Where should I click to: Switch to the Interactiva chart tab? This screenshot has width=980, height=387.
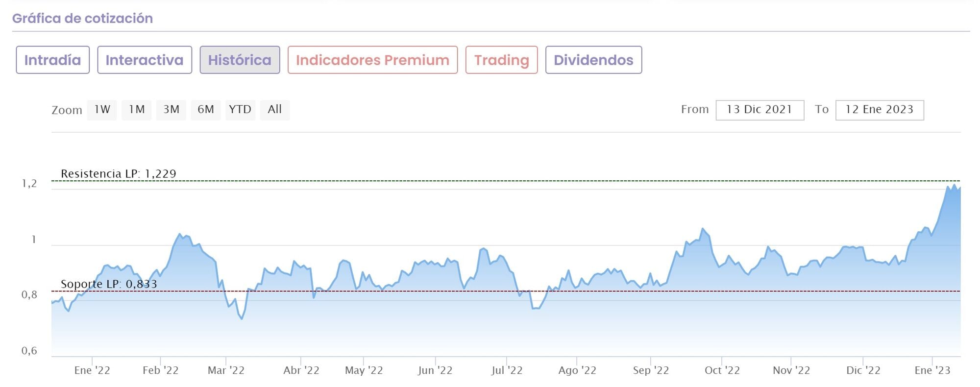145,60
